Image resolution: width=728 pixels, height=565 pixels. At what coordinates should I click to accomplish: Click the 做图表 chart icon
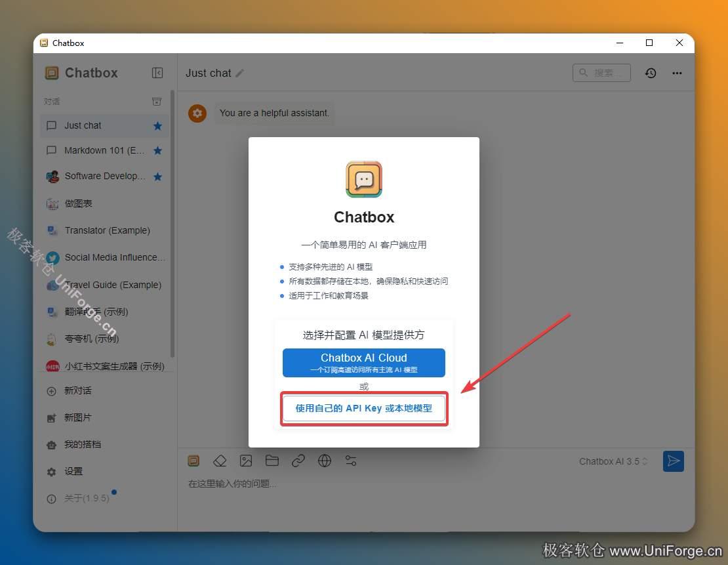coord(52,203)
